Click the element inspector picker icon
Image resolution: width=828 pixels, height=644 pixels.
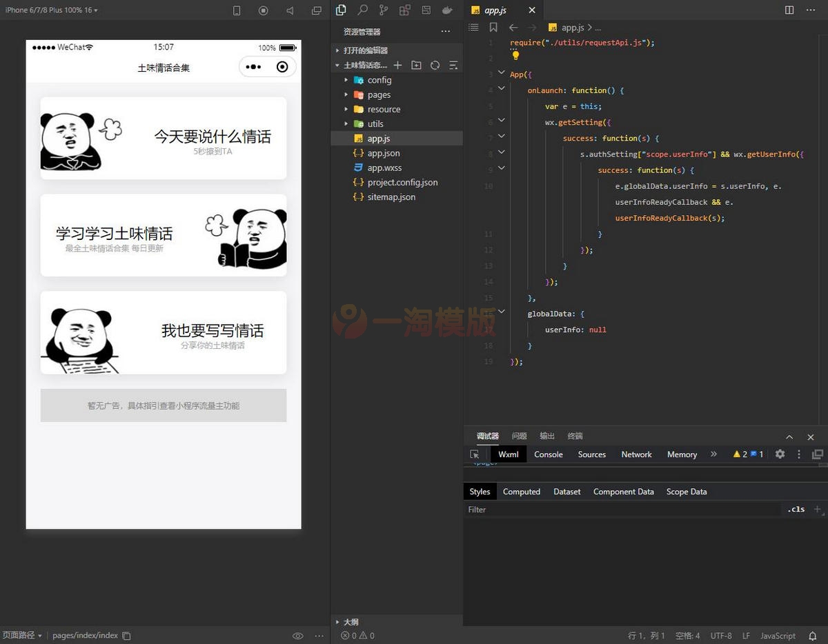[x=475, y=454]
